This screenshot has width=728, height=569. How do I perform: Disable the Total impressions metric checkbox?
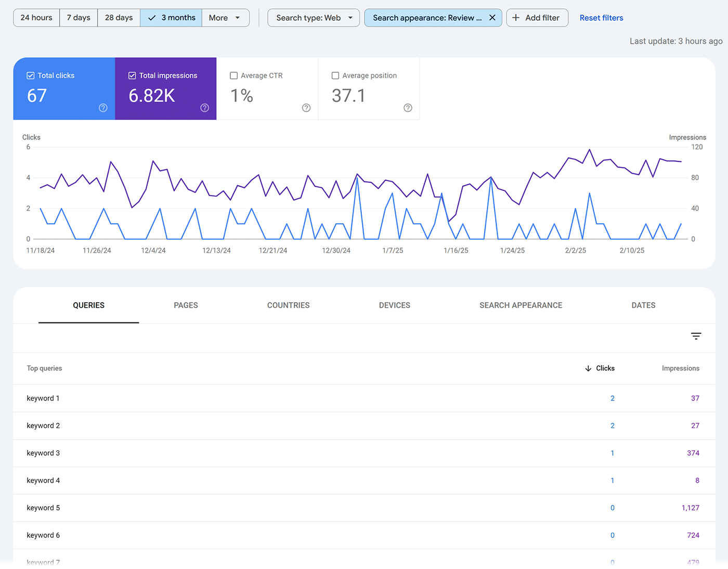(x=132, y=75)
